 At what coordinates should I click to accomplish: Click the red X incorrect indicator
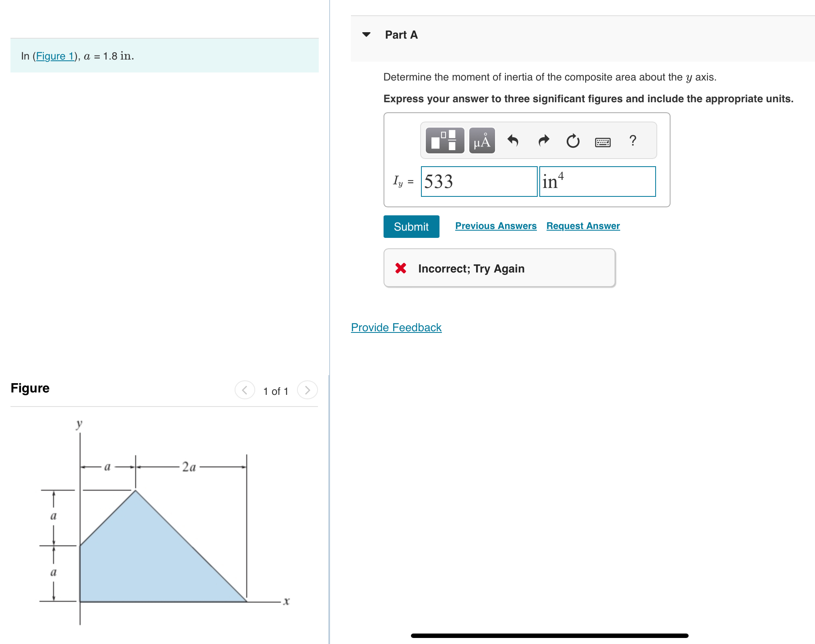401,268
